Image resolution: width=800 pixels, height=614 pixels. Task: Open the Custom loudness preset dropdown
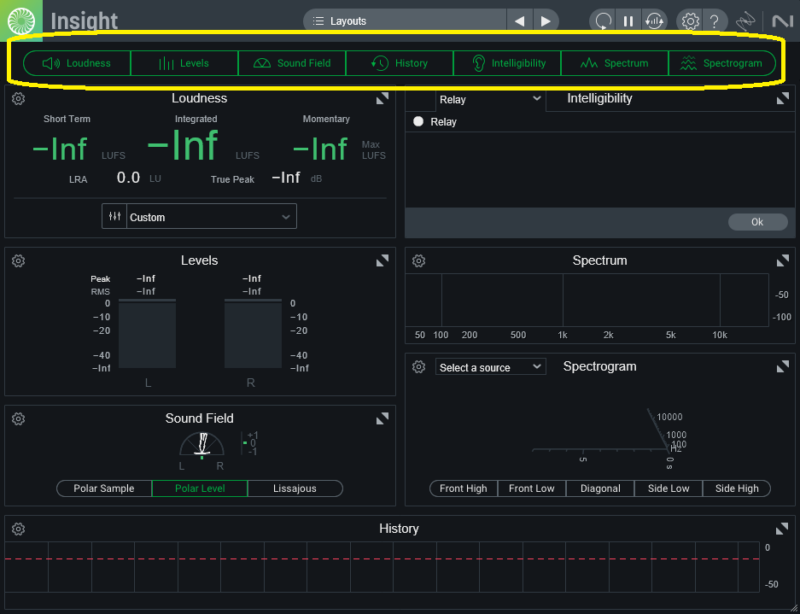click(x=211, y=217)
